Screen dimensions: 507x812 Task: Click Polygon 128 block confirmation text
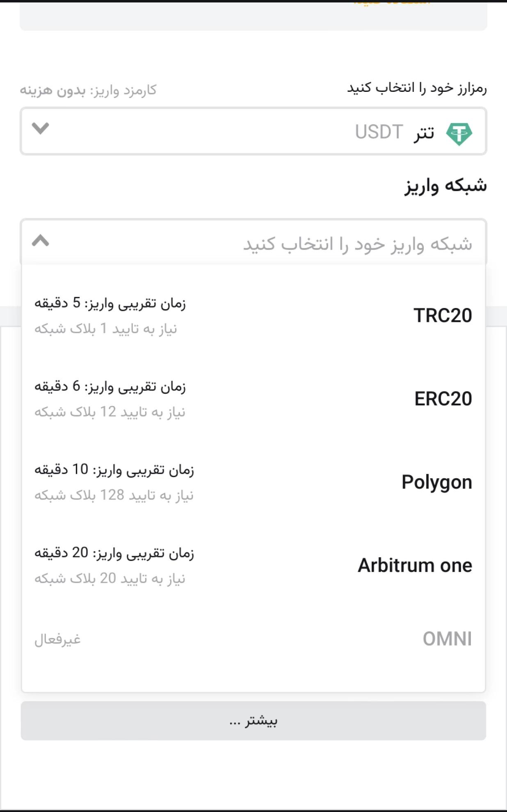pos(114,495)
